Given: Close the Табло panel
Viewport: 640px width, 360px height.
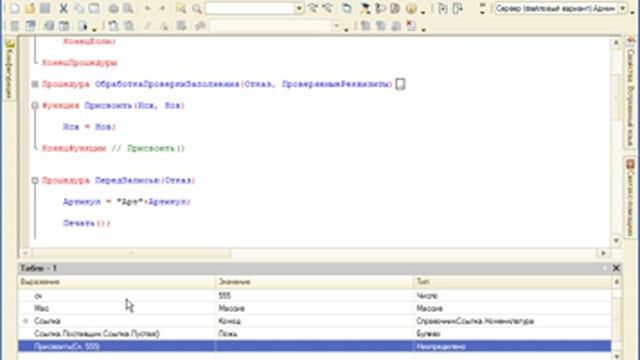Looking at the screenshot, I should [x=616, y=268].
